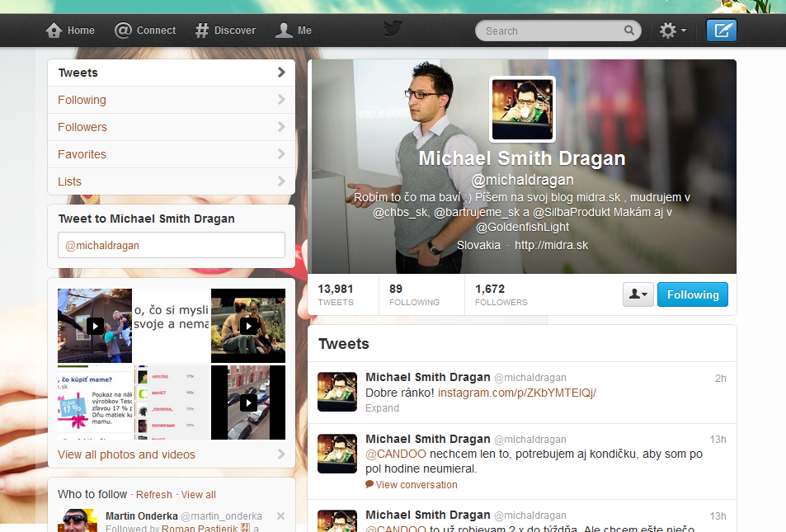Open the instagram.com link in the first tweet
Viewport: 786px width, 532px height.
[517, 393]
